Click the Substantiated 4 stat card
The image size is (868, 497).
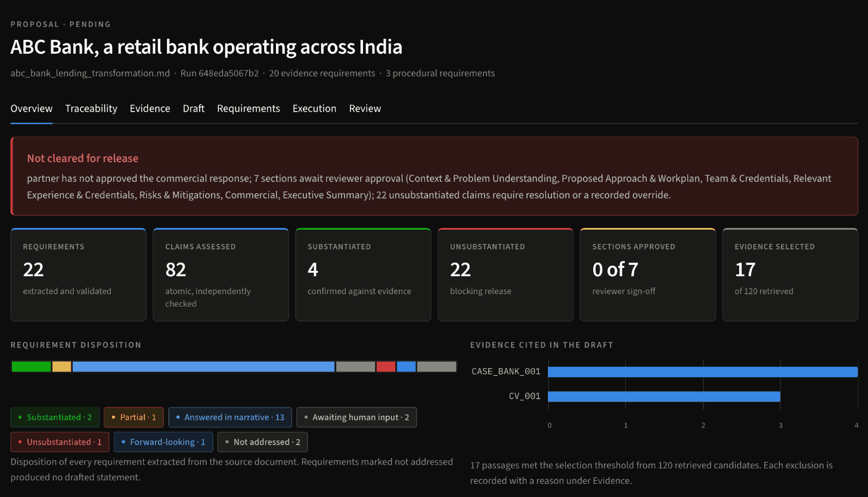tap(363, 274)
